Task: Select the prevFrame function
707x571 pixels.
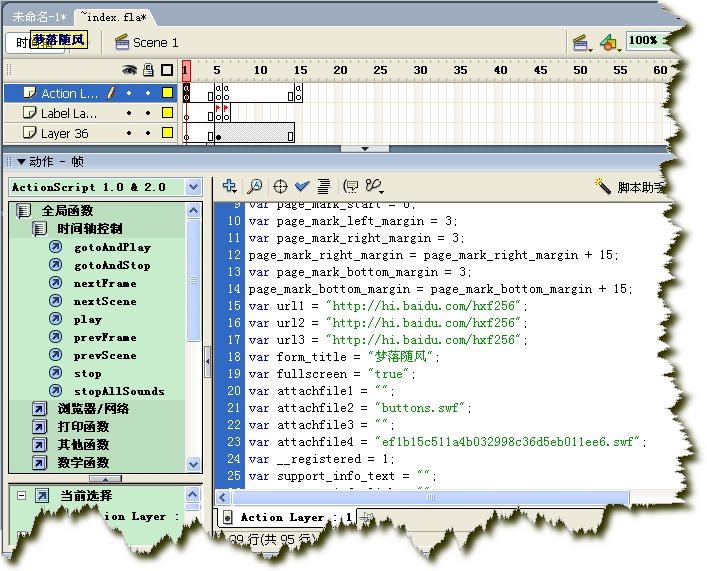Action: [105, 337]
